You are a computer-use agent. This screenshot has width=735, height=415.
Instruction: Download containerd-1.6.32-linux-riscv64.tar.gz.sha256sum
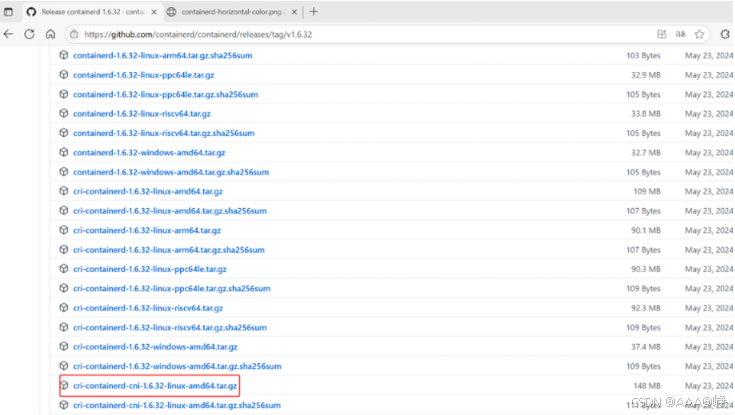tap(164, 133)
